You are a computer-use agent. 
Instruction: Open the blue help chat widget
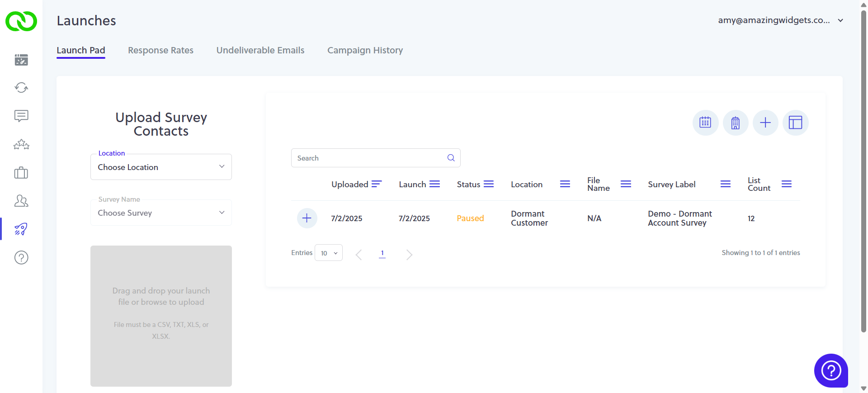click(831, 370)
